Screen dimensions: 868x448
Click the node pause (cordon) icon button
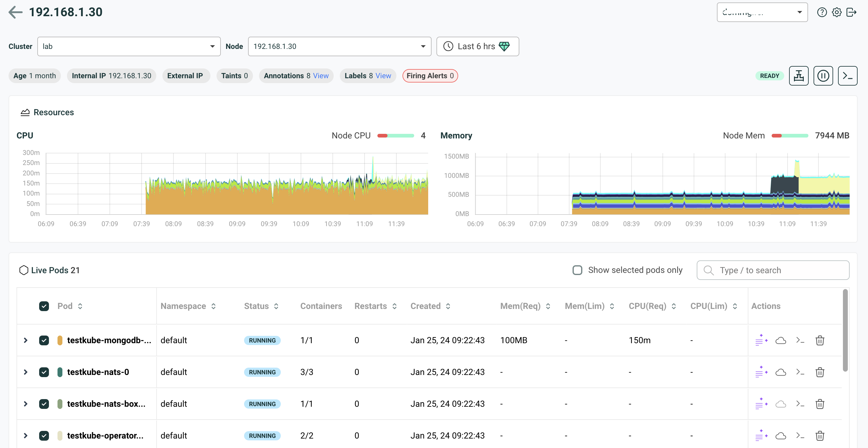pyautogui.click(x=823, y=76)
